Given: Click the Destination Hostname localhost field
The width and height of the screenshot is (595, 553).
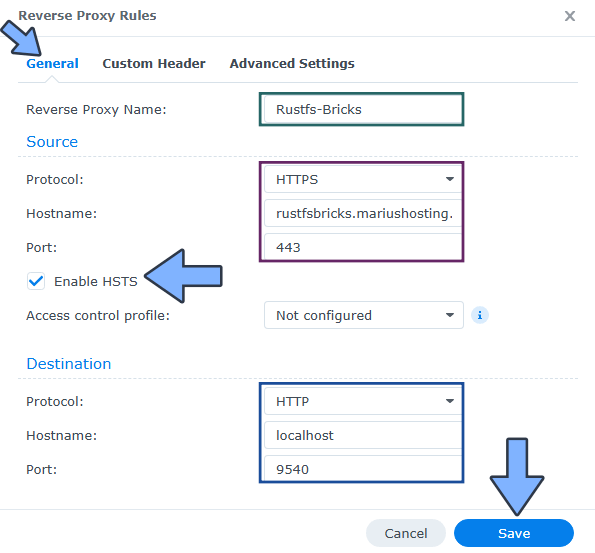Looking at the screenshot, I should point(363,435).
